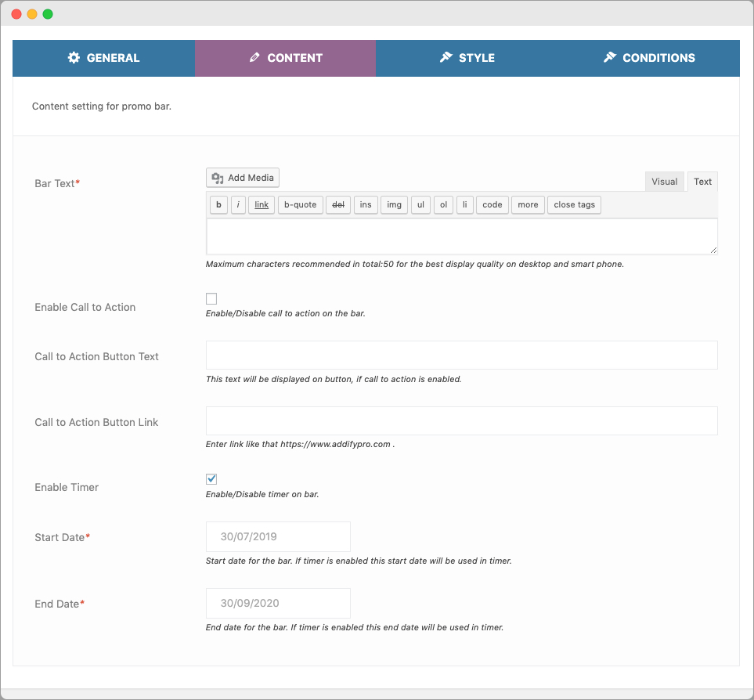Insert an image with the img quicktag
Image resolution: width=754 pixels, height=700 pixels.
tap(394, 204)
